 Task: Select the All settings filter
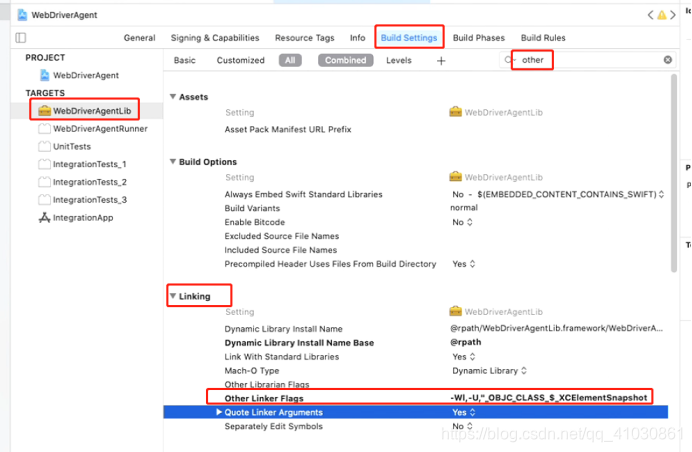pos(290,60)
